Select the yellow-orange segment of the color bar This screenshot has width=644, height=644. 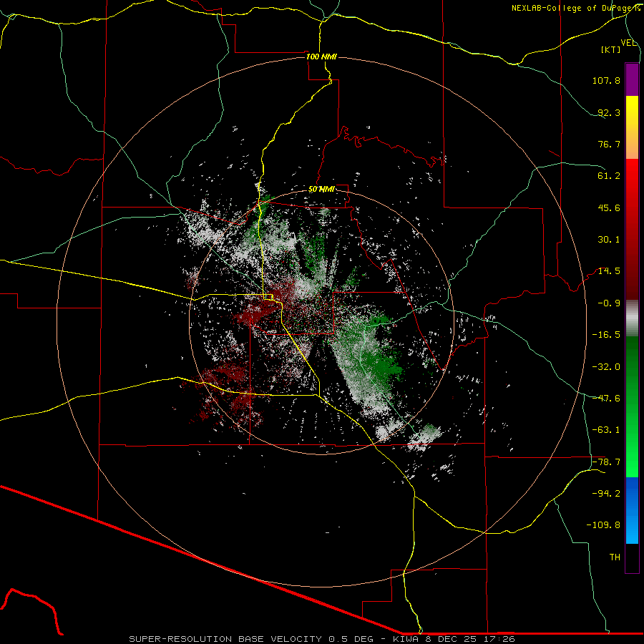point(632,127)
